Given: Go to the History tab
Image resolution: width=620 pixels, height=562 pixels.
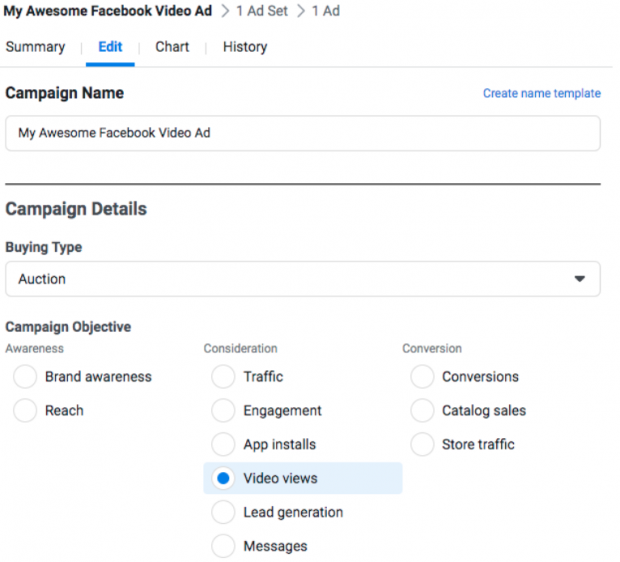Looking at the screenshot, I should pyautogui.click(x=245, y=47).
